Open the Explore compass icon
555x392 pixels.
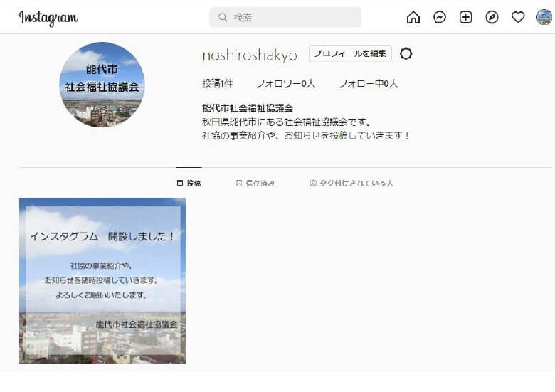coord(492,17)
